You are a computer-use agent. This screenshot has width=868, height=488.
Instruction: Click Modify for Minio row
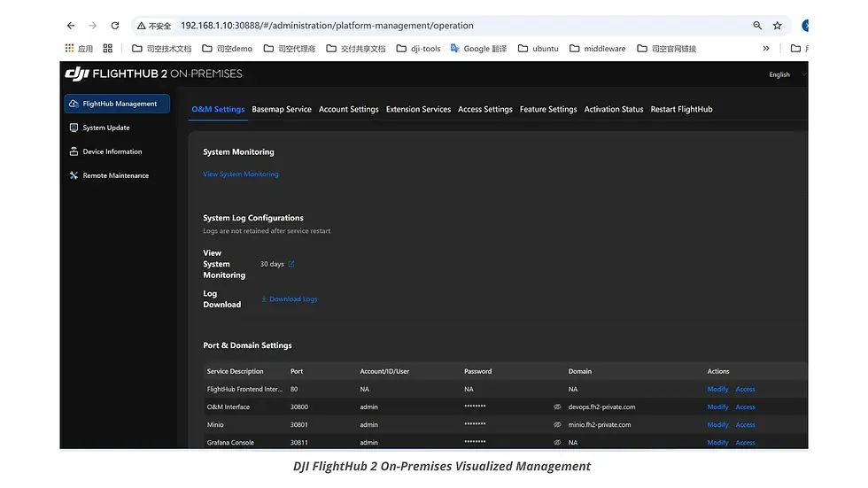717,424
